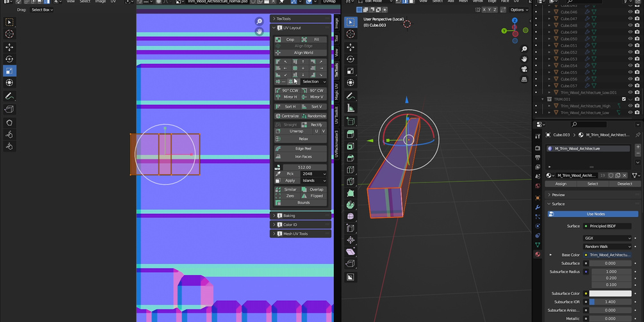Open the Selection align mode dropdown
This screenshot has width=644, height=322.
click(x=314, y=82)
